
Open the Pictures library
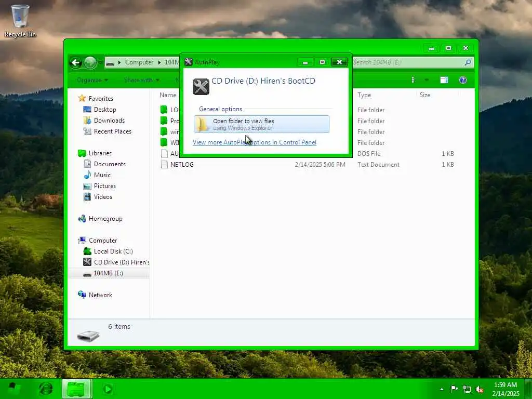105,186
